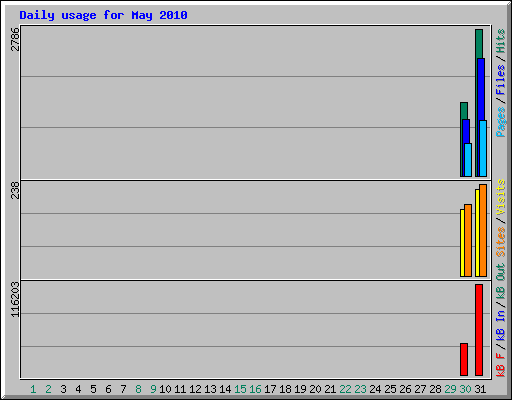Screen dimensions: 512x400
Task: Click the orange Sites bar for day 31
Action: click(x=483, y=230)
